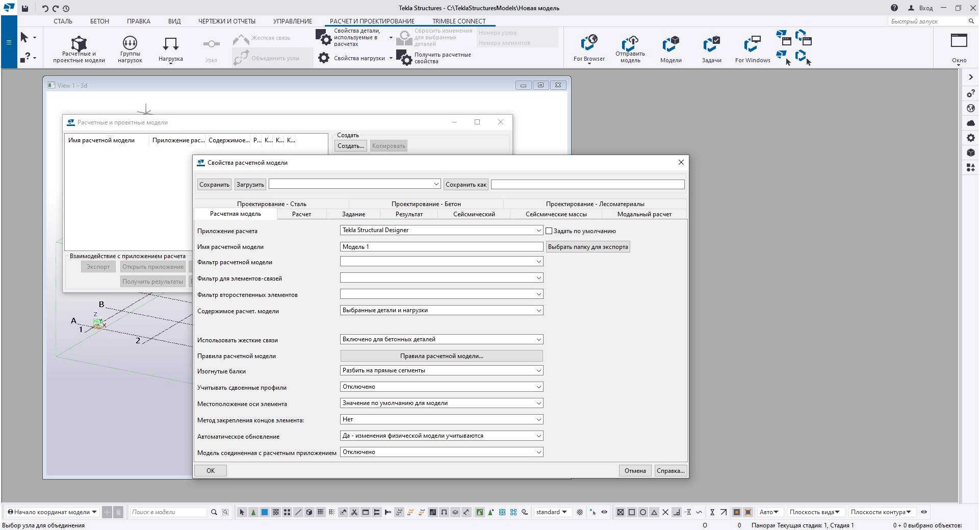
Task: Expand Автоматическое обновление dropdown
Action: coord(538,436)
